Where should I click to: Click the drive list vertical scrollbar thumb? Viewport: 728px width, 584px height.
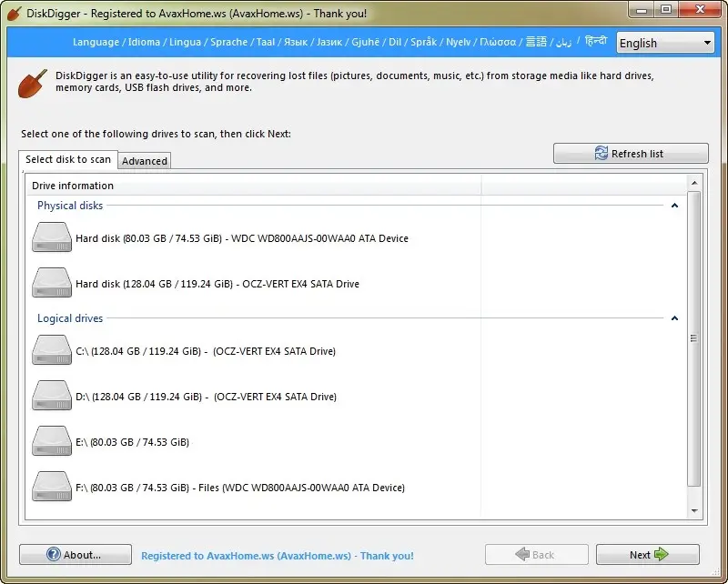pyautogui.click(x=694, y=338)
